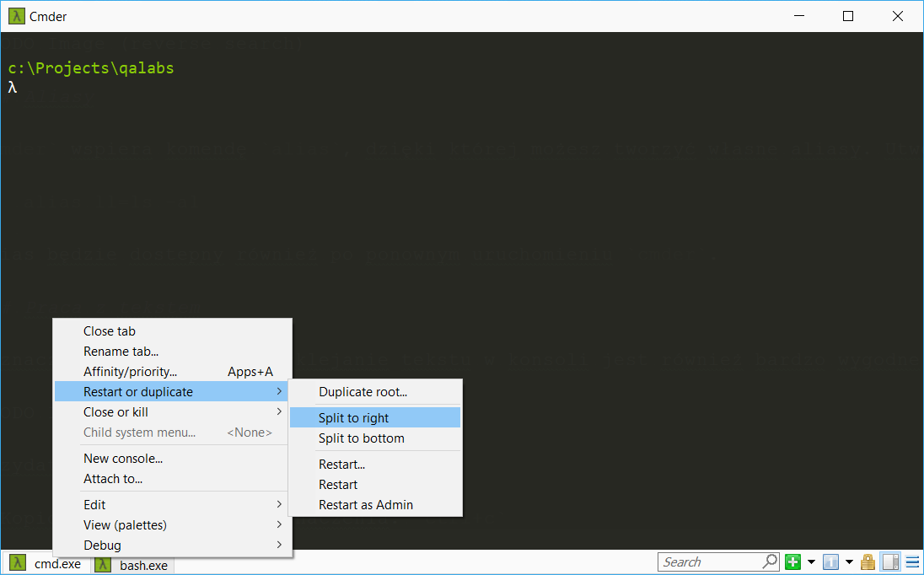
Task: Open the hamburger settings menu icon
Action: [912, 562]
